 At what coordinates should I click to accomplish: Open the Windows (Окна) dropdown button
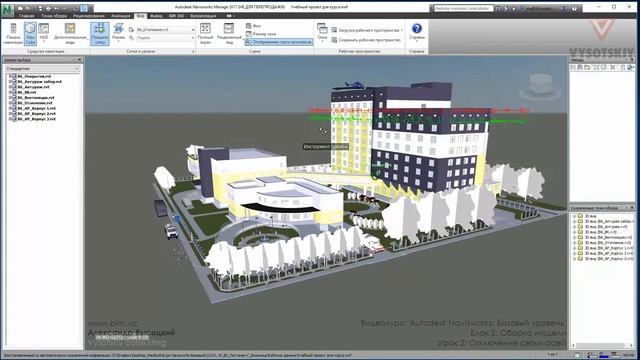click(322, 32)
